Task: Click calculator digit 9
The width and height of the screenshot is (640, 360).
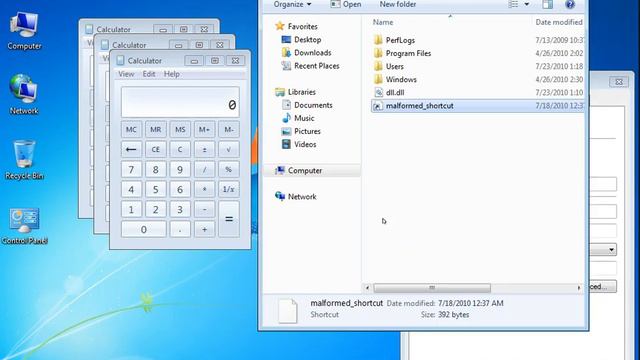Action: coord(180,169)
